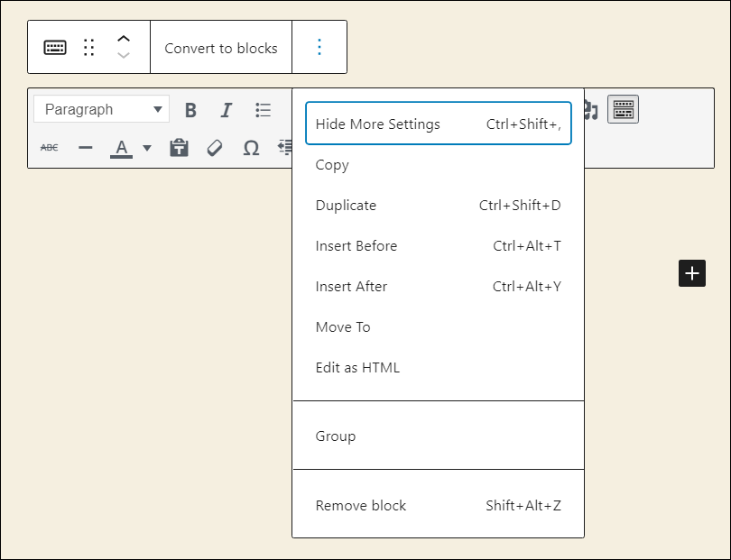
Task: Toggle the toolbar kitchen sink button
Action: (x=623, y=110)
